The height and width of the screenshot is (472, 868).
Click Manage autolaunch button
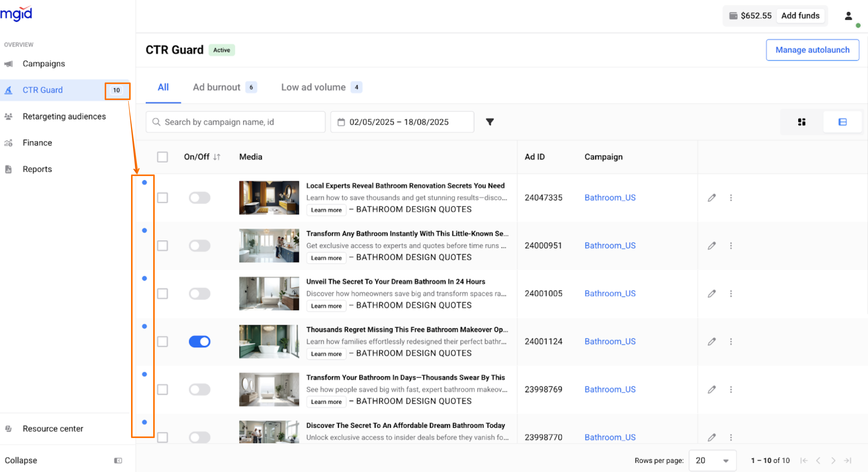(x=812, y=50)
